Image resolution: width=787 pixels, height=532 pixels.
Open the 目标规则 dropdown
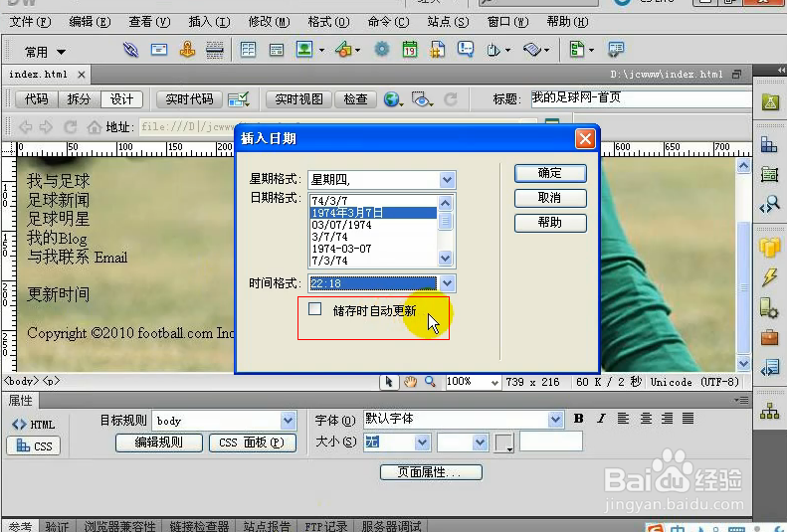[289, 421]
